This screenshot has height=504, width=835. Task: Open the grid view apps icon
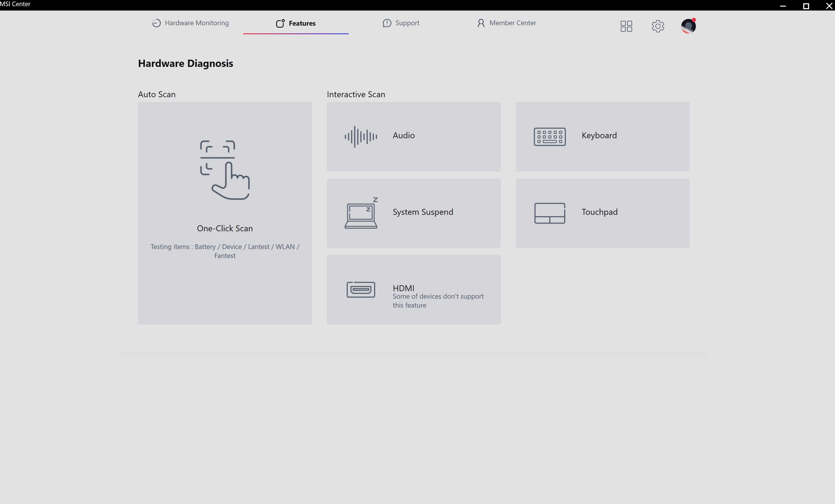click(626, 26)
